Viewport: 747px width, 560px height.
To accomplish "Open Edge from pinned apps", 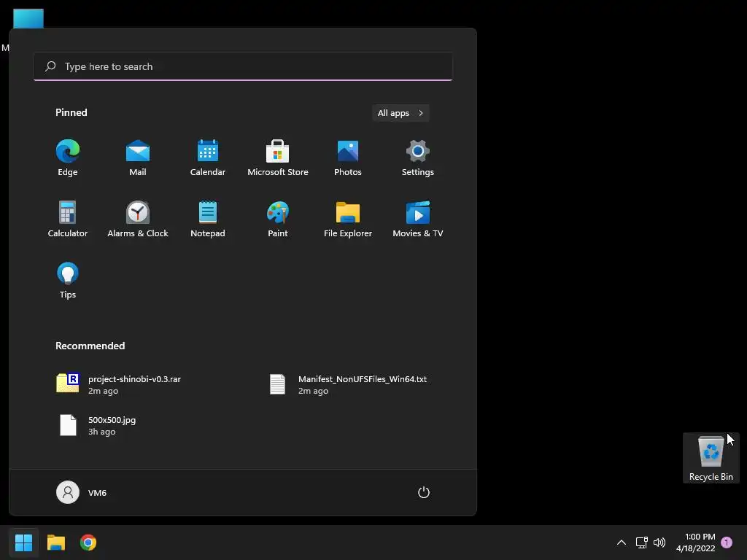I will pyautogui.click(x=68, y=158).
